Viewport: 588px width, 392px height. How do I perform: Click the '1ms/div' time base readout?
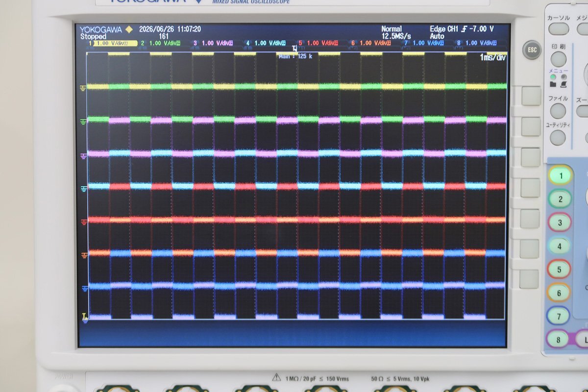click(x=492, y=57)
